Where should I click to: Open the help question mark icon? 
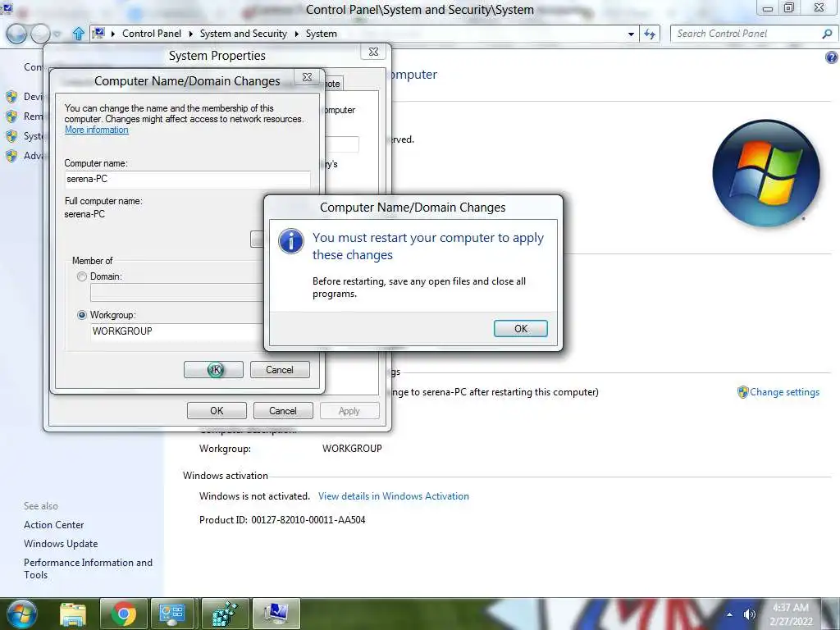point(832,57)
